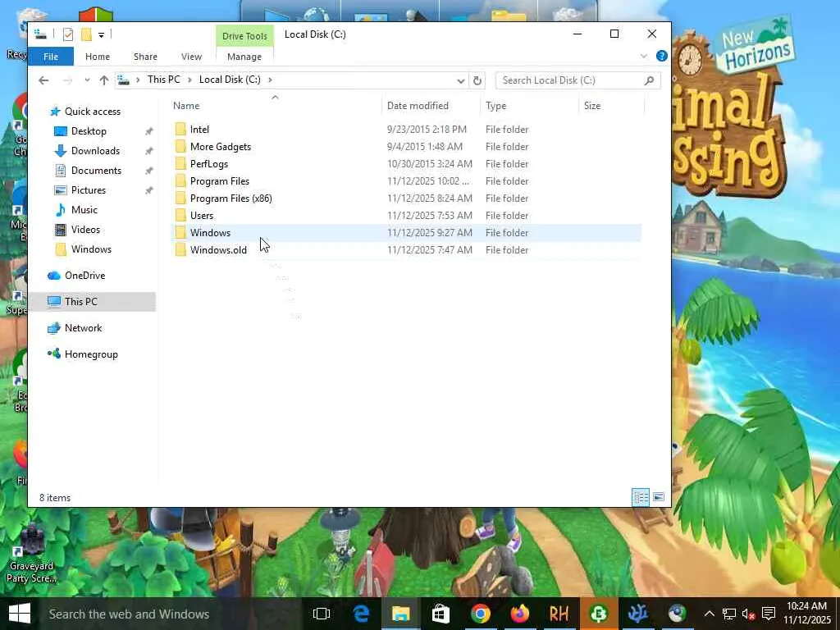Viewport: 840px width, 630px height.
Task: Click the muted volume tray icon
Action: pos(748,614)
